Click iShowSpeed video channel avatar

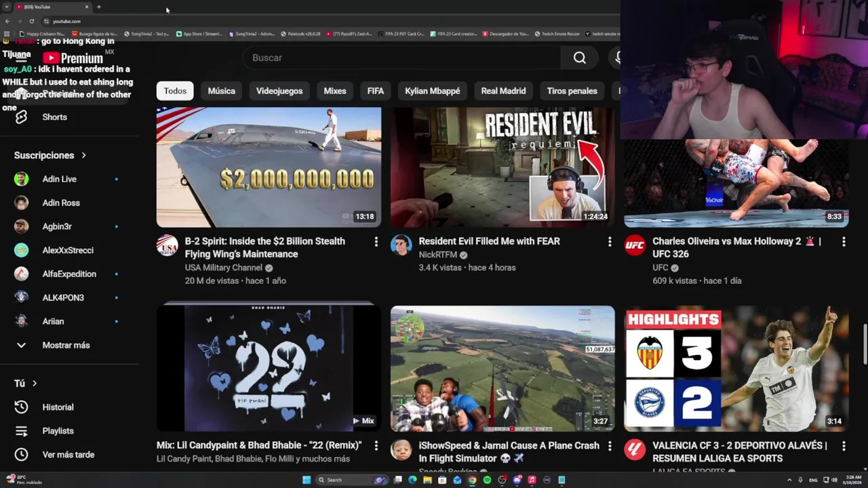click(x=401, y=450)
